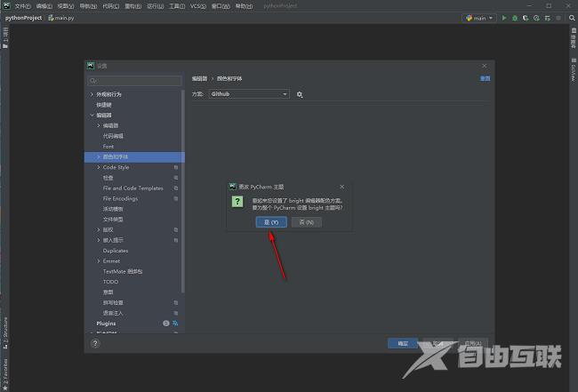Open the scheme gear options next to Github

[300, 93]
